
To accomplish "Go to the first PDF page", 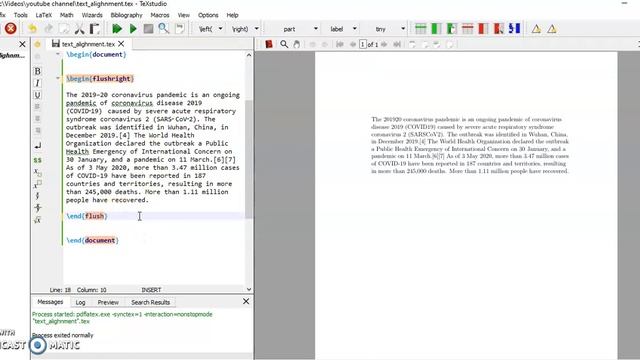I will (x=340, y=44).
